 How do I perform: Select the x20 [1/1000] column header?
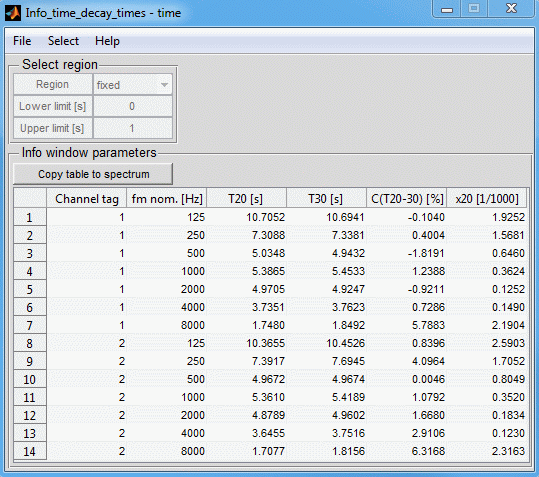tap(486, 198)
